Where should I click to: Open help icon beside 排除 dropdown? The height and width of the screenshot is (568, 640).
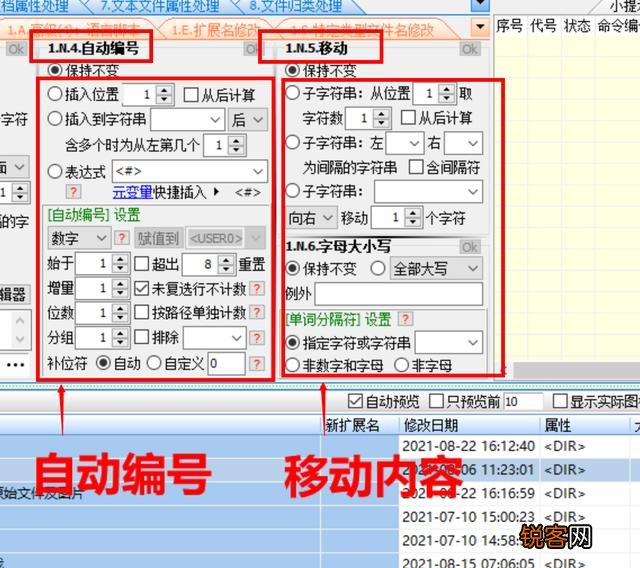(257, 338)
